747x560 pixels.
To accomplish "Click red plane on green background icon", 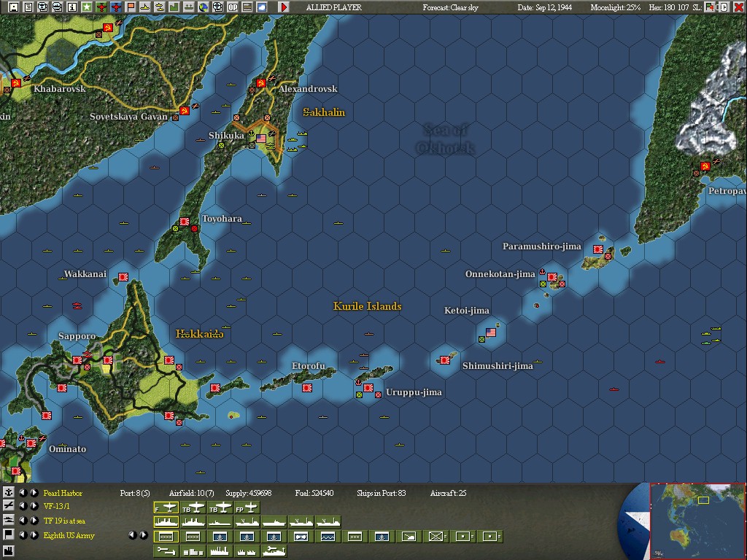I will (101, 7).
